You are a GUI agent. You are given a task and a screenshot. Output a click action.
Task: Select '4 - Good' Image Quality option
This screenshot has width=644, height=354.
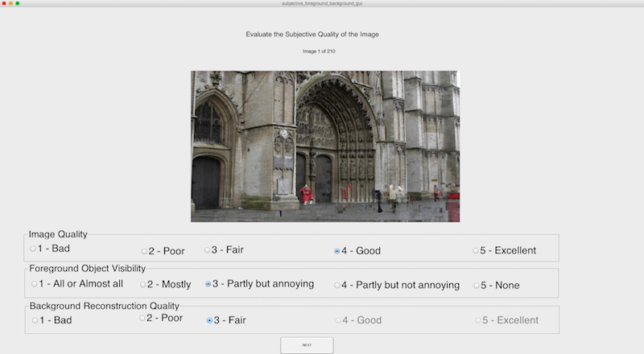point(336,251)
